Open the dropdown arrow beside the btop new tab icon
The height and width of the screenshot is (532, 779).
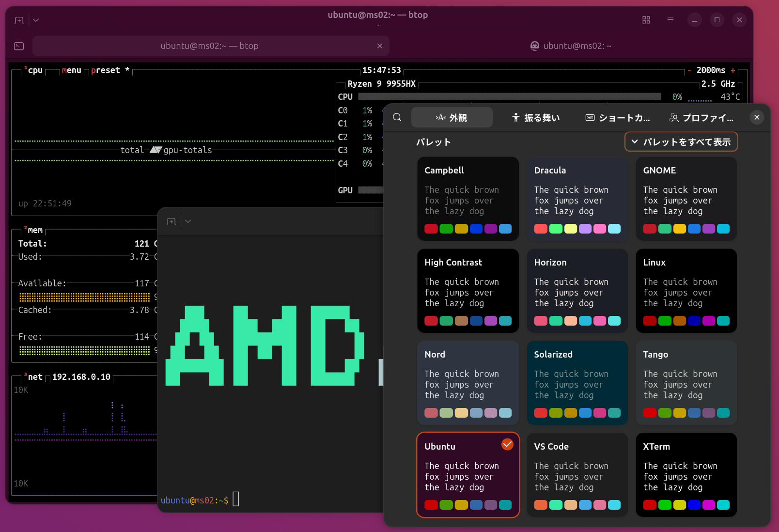tap(36, 20)
